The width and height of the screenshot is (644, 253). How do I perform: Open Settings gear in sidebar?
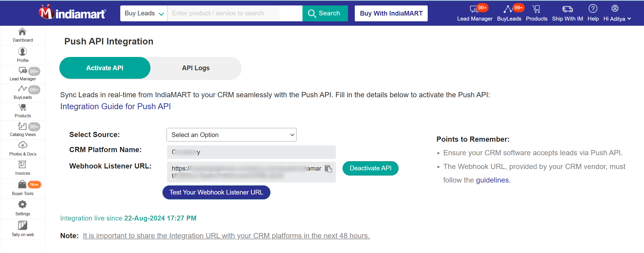(x=22, y=205)
